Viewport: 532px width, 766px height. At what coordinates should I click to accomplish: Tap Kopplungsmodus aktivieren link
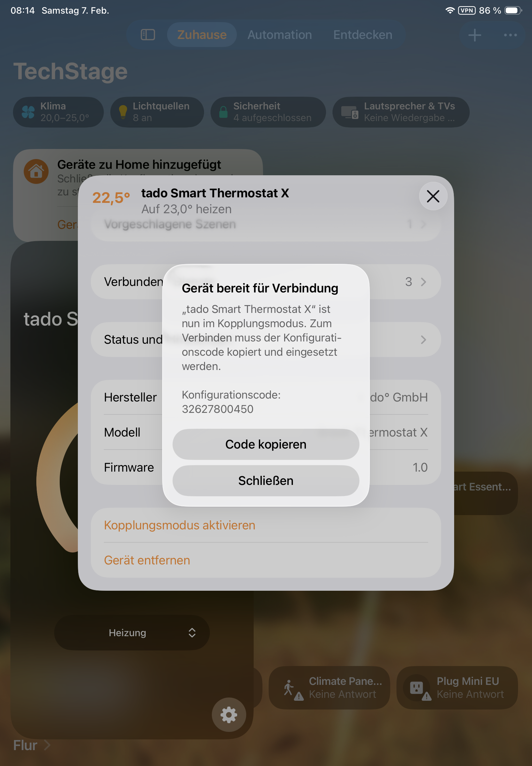179,525
